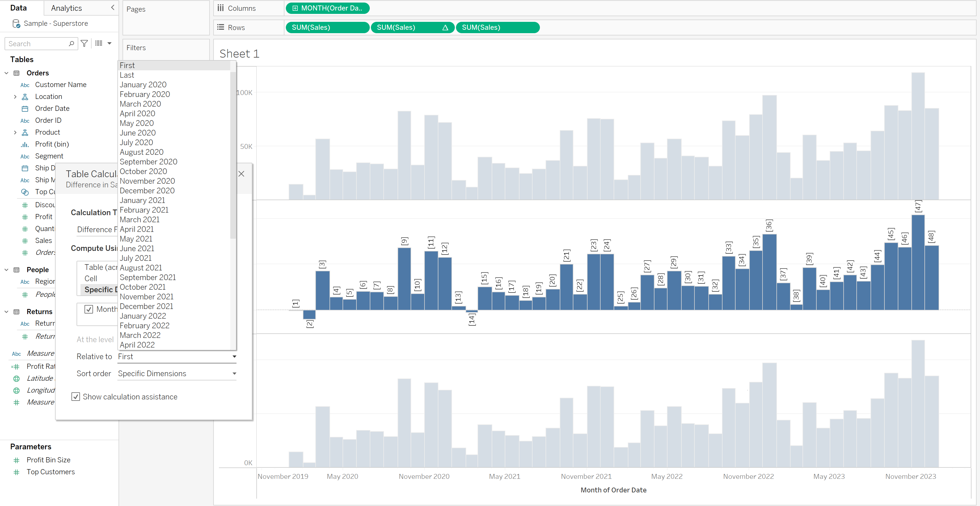
Task: Collapse the data pane with the arrow icon
Action: click(x=113, y=8)
